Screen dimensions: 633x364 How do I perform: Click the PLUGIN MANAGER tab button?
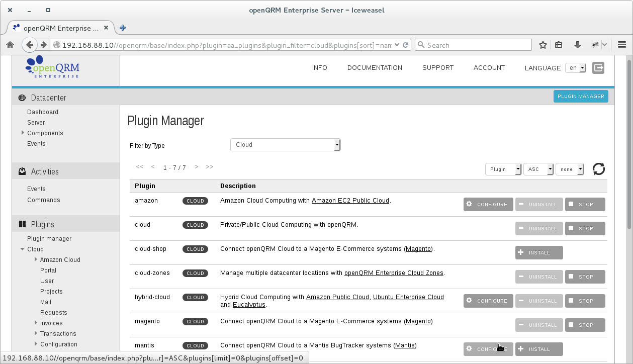tap(581, 97)
